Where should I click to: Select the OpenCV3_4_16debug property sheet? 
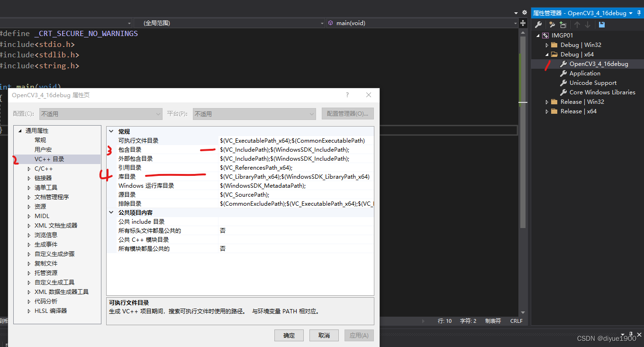click(599, 64)
